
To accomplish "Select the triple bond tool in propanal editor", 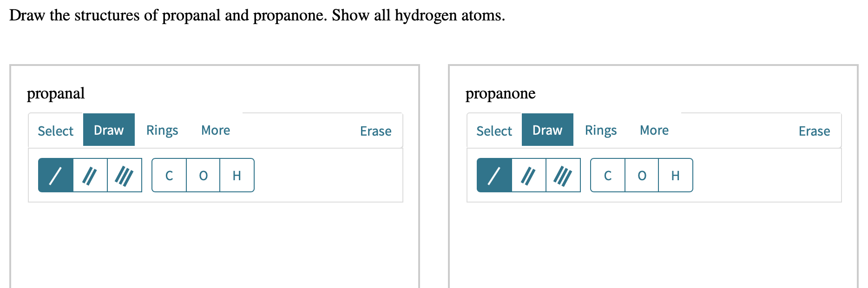I will pyautogui.click(x=124, y=175).
